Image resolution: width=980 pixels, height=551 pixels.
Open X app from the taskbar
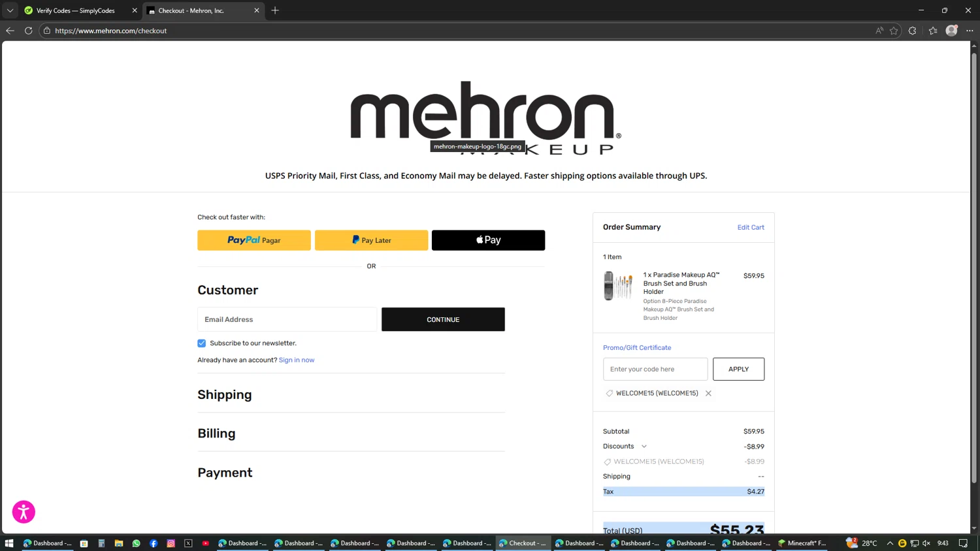pyautogui.click(x=188, y=543)
